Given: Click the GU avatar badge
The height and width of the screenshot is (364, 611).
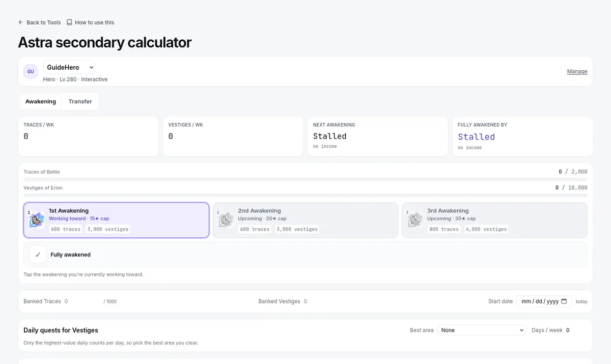Looking at the screenshot, I should (x=31, y=72).
